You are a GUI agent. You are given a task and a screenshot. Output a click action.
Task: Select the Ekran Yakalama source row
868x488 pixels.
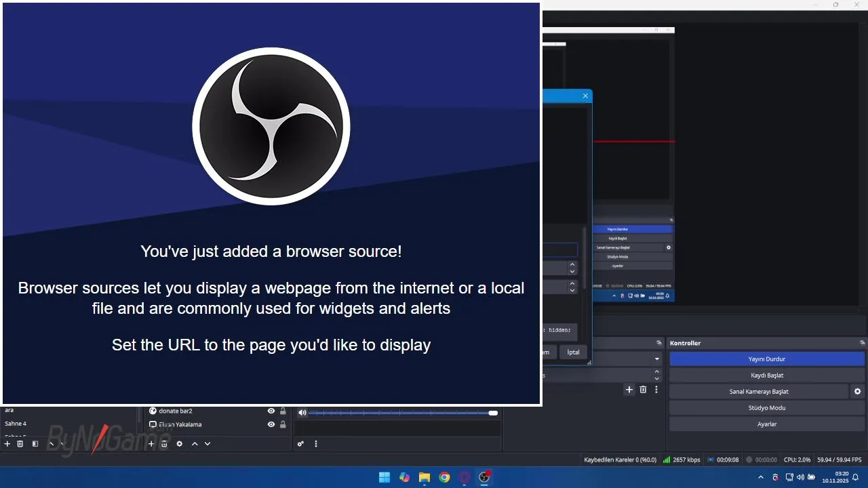(217, 424)
